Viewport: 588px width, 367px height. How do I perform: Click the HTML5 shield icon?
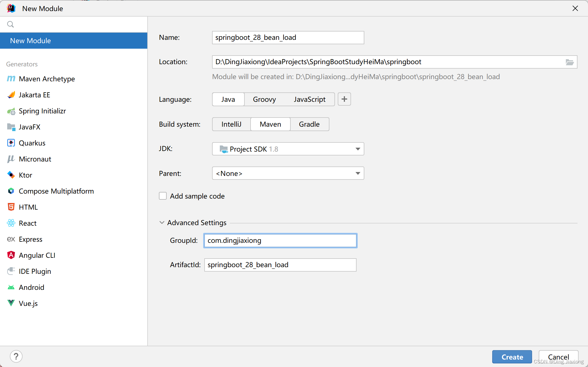[x=11, y=207]
